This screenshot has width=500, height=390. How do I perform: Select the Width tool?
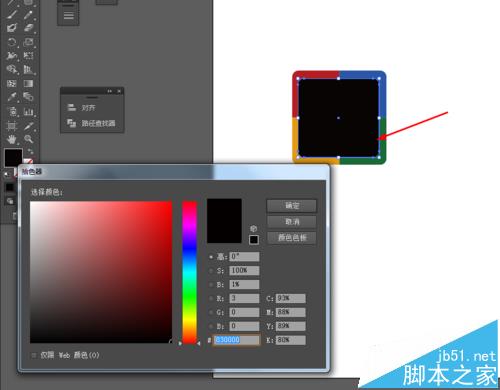tap(12, 55)
